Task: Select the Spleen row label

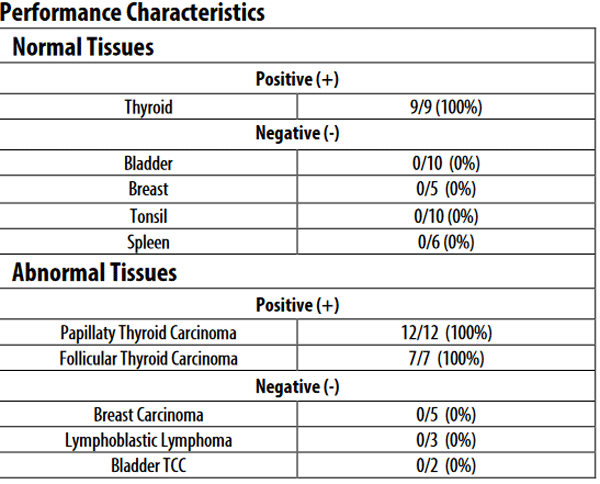Action: [148, 242]
